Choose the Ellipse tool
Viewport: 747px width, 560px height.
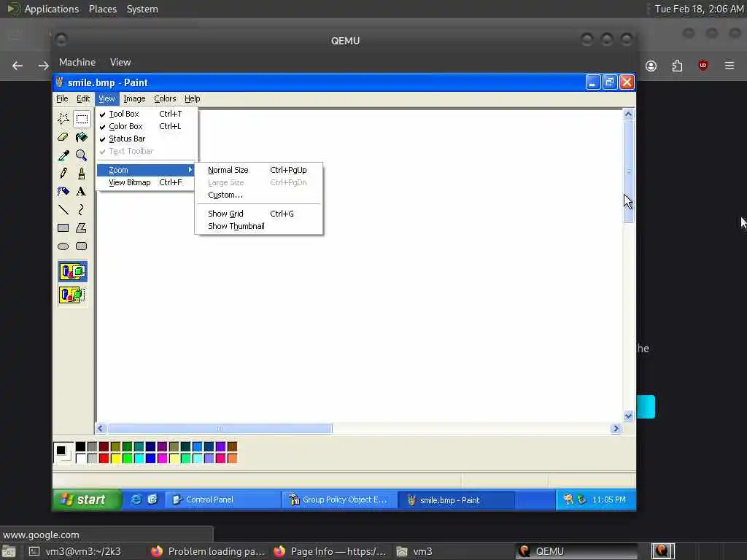63,246
